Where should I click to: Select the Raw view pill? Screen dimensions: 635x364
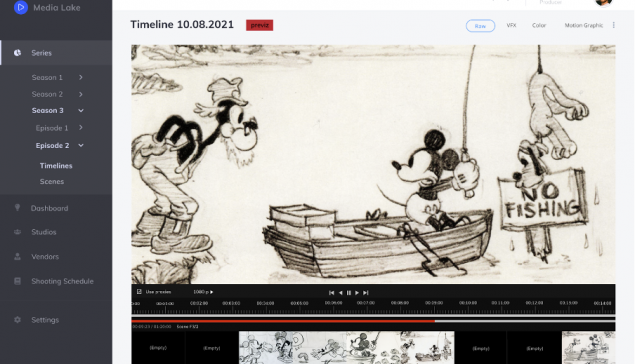pyautogui.click(x=480, y=26)
